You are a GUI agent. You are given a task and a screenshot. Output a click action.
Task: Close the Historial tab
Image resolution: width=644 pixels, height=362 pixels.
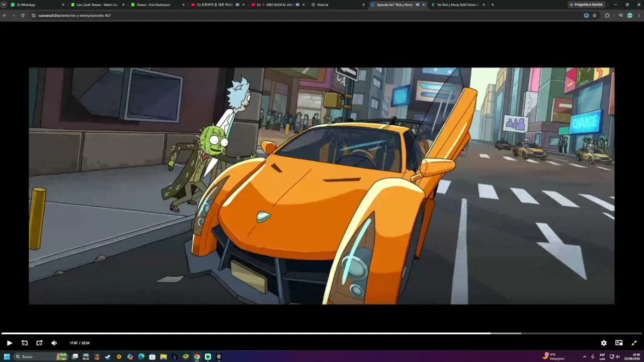pos(363,5)
